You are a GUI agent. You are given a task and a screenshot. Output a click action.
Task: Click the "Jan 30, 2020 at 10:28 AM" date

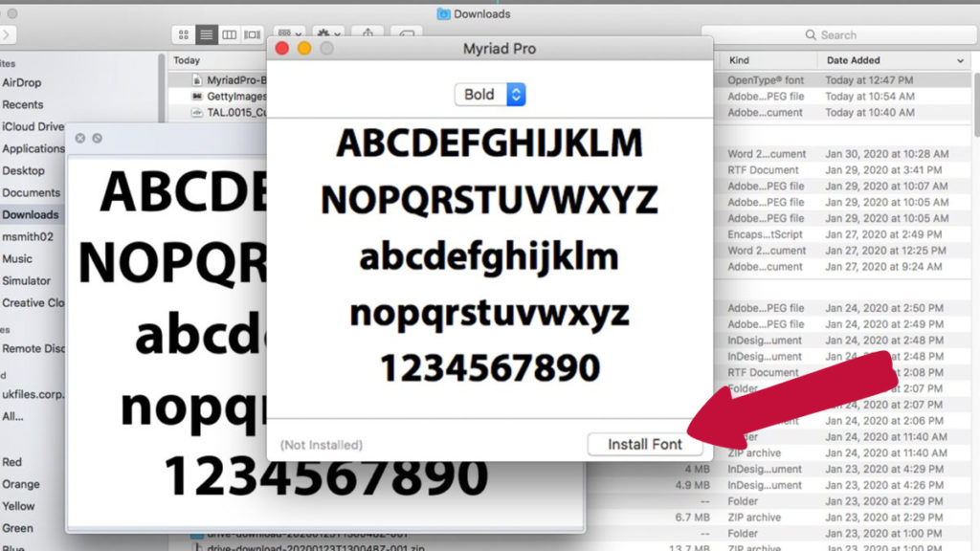(x=887, y=154)
